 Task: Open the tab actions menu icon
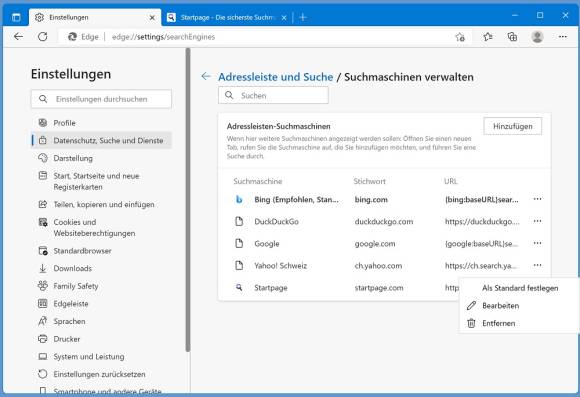pyautogui.click(x=16, y=17)
